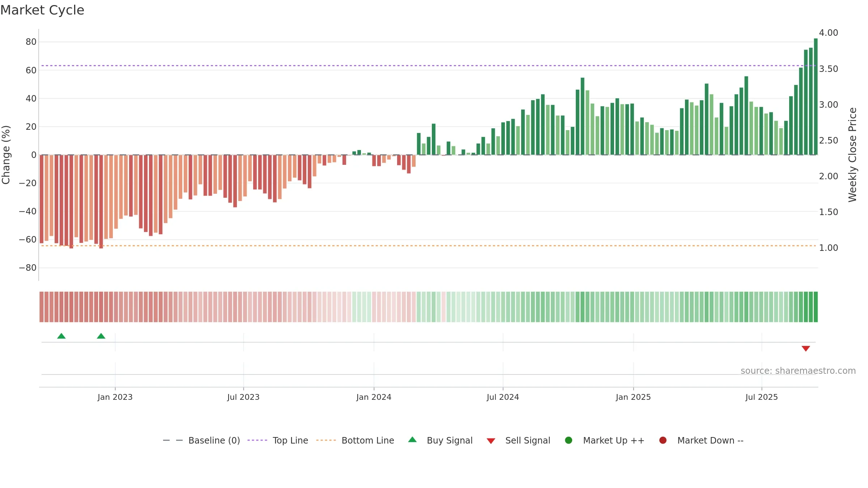Image resolution: width=868 pixels, height=488 pixels.
Task: Click the Jul 2024 axis label
Action: [x=503, y=397]
